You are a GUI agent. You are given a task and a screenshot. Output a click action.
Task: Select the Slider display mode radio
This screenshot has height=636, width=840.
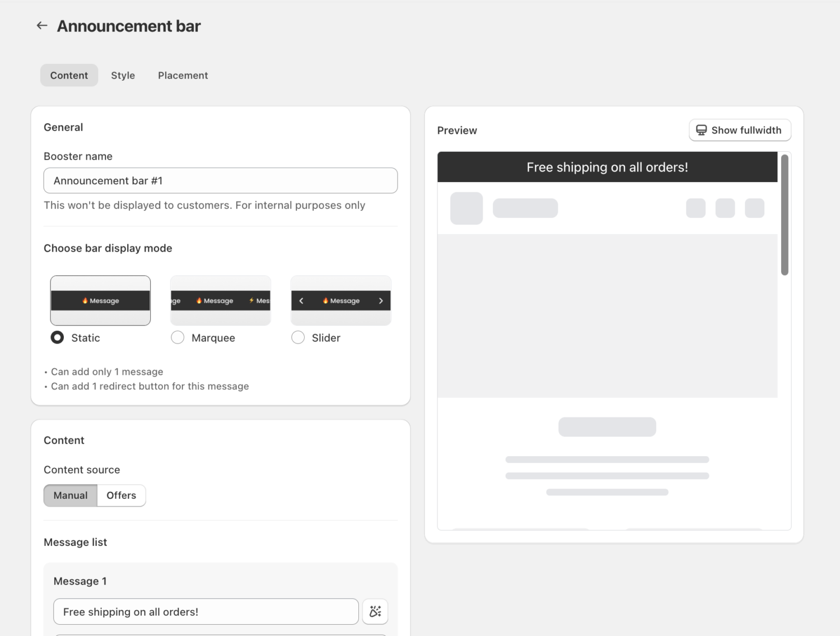click(298, 337)
